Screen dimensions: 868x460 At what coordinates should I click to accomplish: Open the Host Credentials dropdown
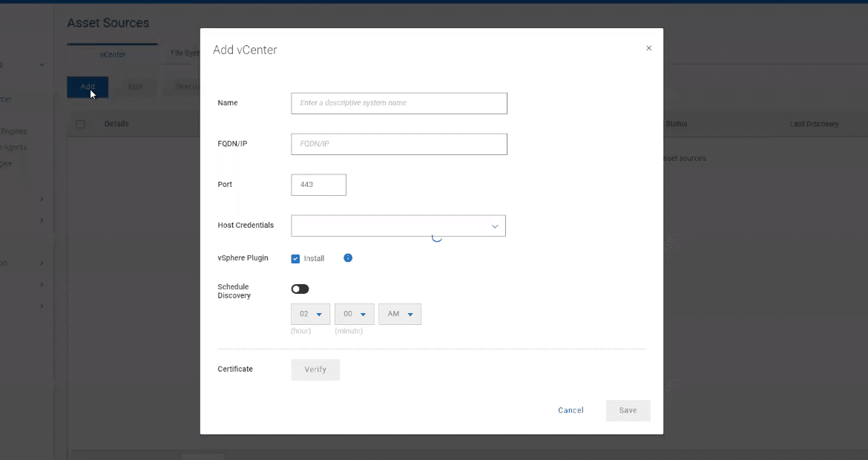398,226
